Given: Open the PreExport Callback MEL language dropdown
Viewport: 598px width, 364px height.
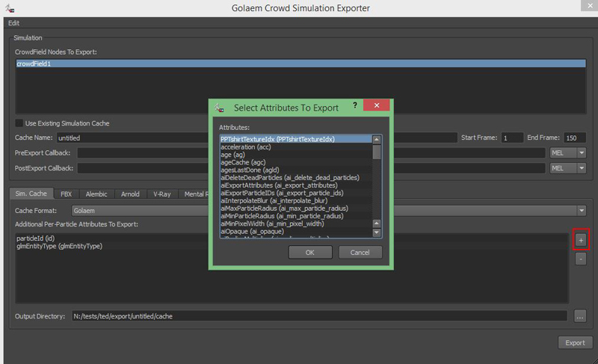Looking at the screenshot, I should click(x=567, y=152).
